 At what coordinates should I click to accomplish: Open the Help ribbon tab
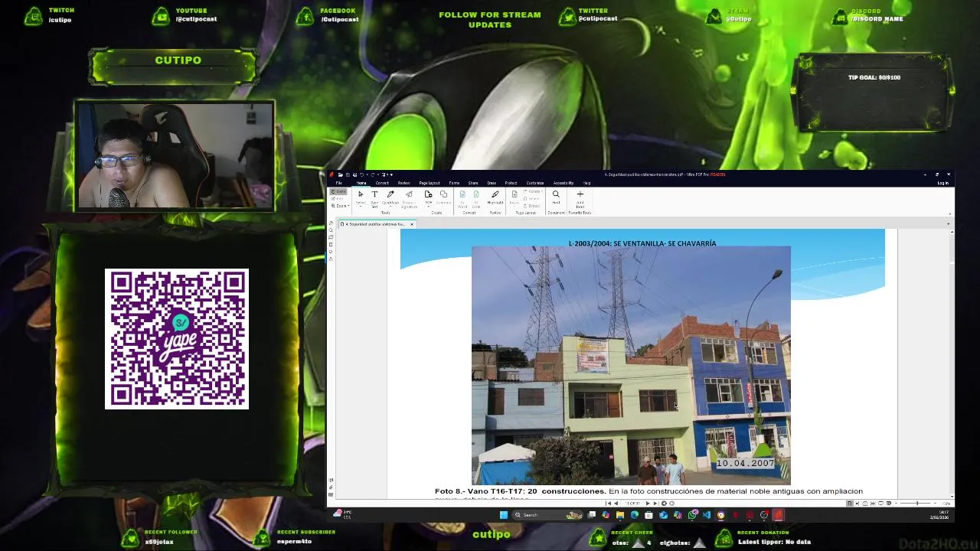pyautogui.click(x=586, y=183)
